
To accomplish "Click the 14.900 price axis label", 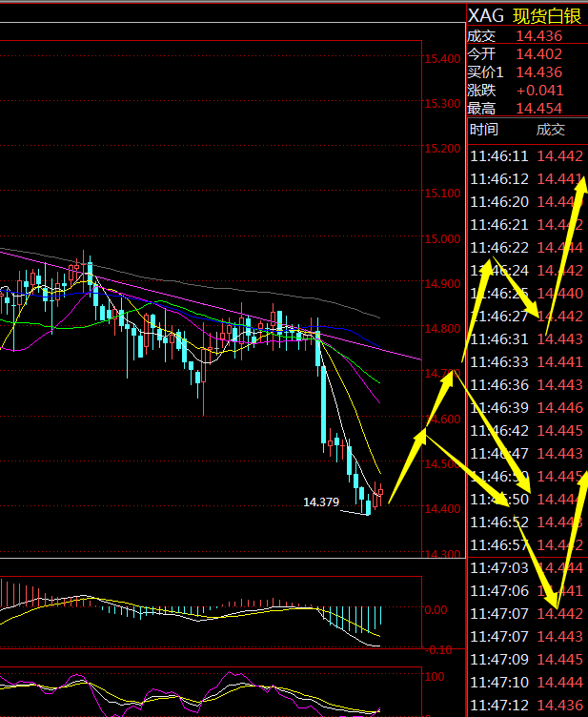I will click(x=443, y=283).
